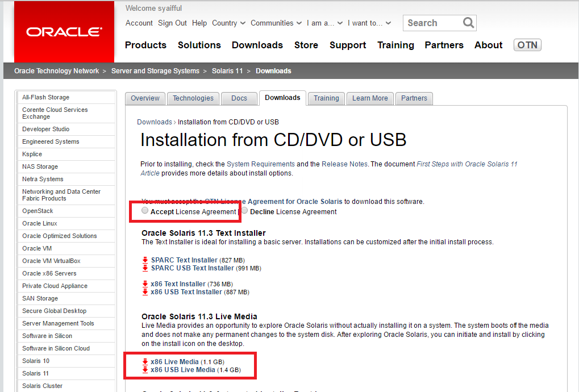Open Store in main navigation
Screen dimensions: 579x392
[x=306, y=45]
